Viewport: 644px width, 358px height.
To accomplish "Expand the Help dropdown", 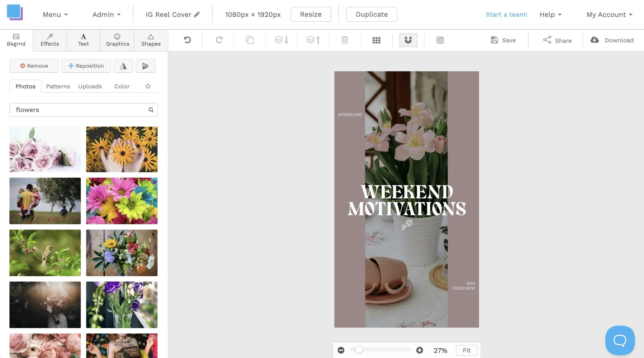I will [x=550, y=15].
